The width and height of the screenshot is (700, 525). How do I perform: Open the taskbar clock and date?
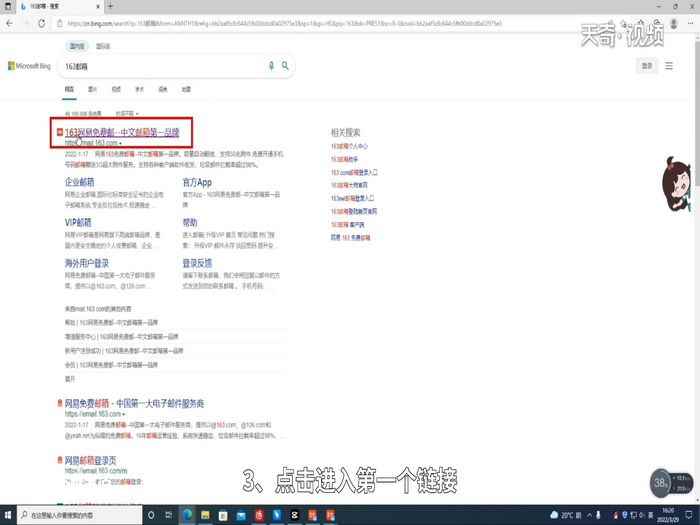pyautogui.click(x=668, y=515)
